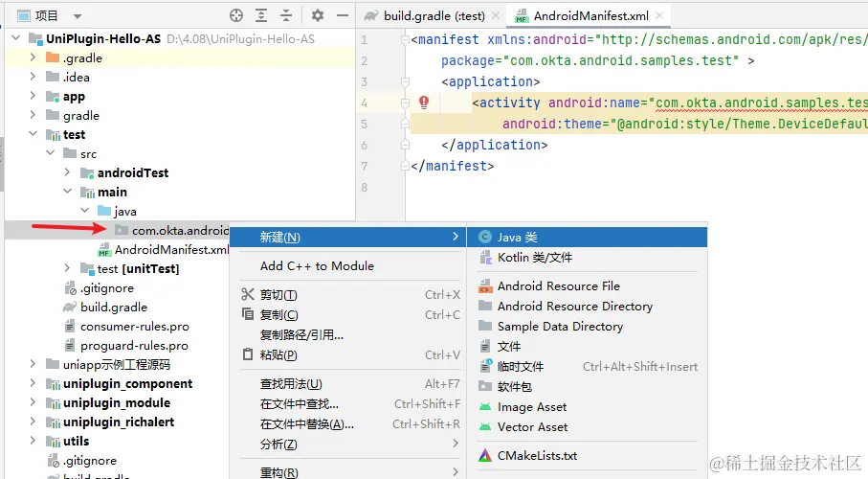Image resolution: width=868 pixels, height=479 pixels.
Task: Expand the .idea folder
Action: (x=33, y=77)
